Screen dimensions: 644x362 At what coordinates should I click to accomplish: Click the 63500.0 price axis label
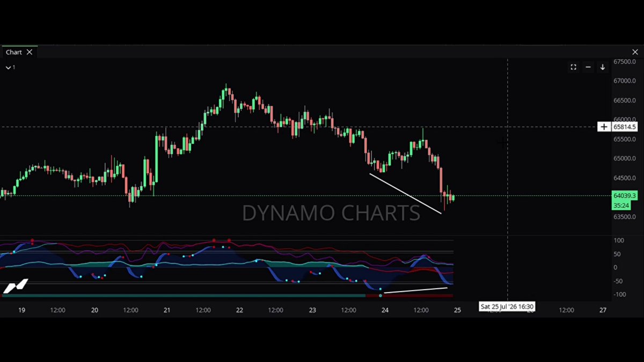pos(625,217)
